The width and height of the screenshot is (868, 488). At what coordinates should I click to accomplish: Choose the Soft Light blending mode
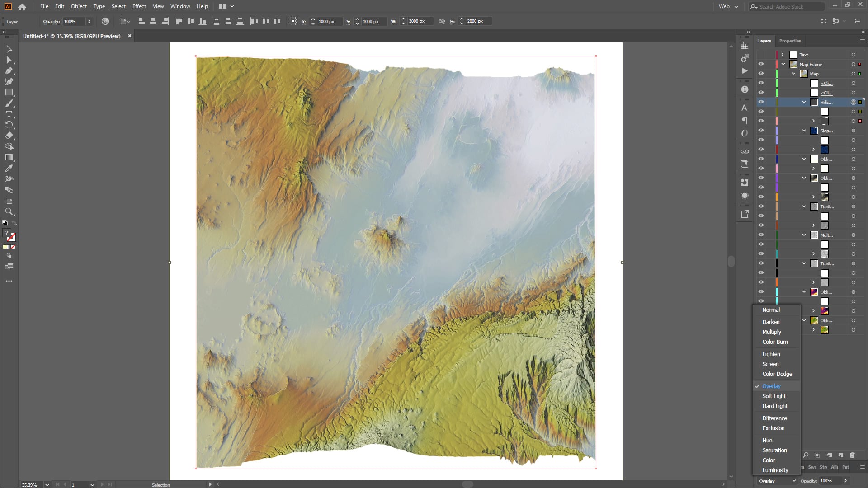tap(774, 396)
